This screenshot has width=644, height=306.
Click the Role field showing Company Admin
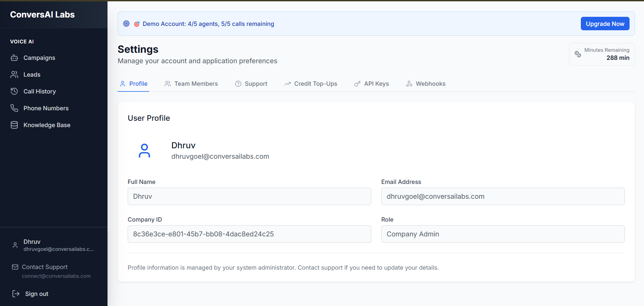click(x=503, y=234)
